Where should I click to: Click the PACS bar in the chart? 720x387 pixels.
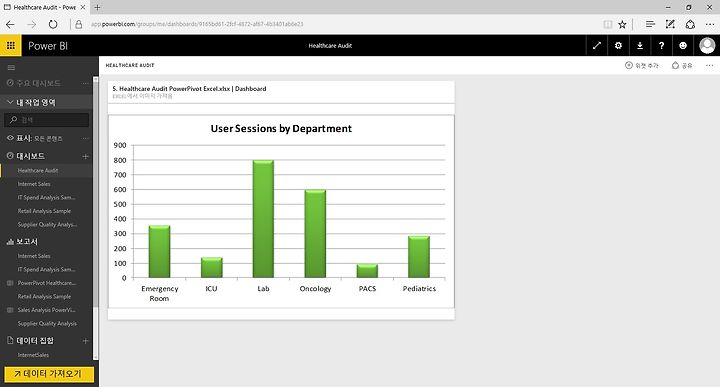pyautogui.click(x=367, y=271)
